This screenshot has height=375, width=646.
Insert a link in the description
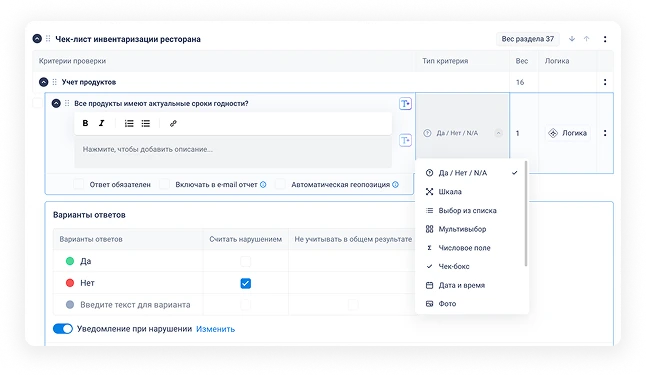173,123
